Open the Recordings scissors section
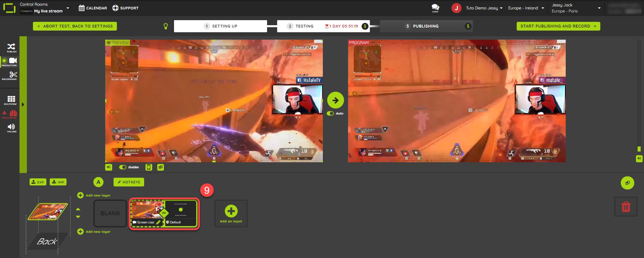 click(9, 76)
